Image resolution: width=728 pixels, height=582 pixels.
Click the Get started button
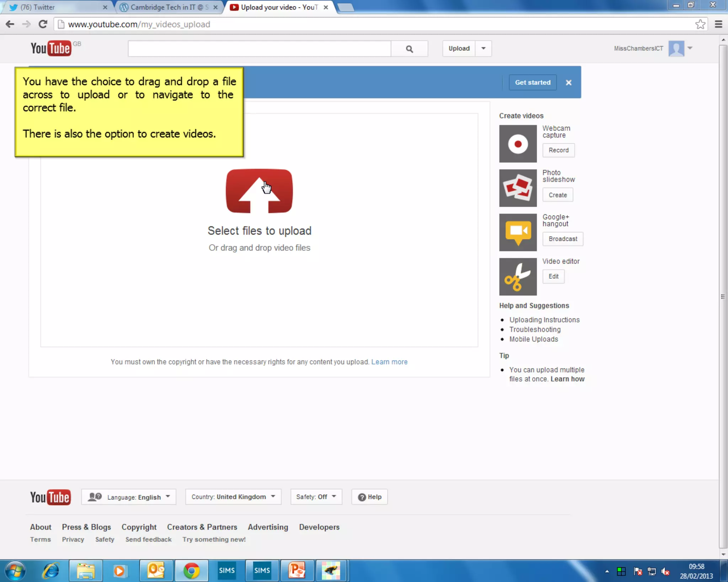tap(532, 82)
